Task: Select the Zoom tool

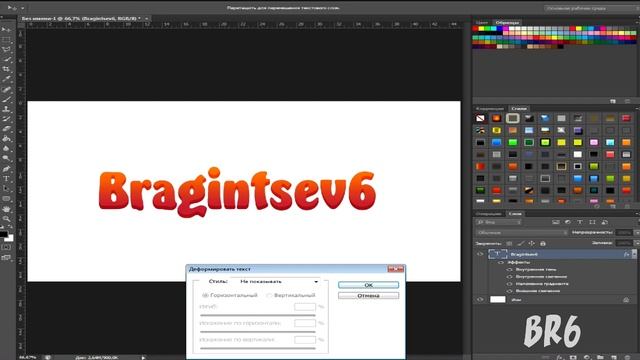Action: pyautogui.click(x=6, y=219)
